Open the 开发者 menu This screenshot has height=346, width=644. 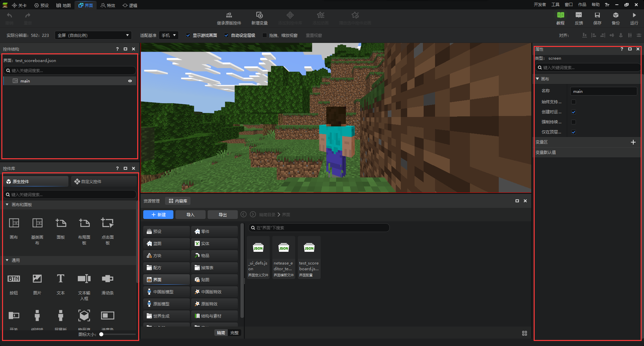tap(540, 5)
